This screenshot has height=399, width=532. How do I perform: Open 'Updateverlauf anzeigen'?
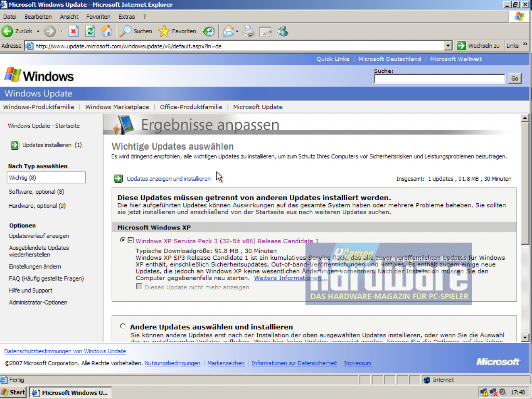[39, 236]
